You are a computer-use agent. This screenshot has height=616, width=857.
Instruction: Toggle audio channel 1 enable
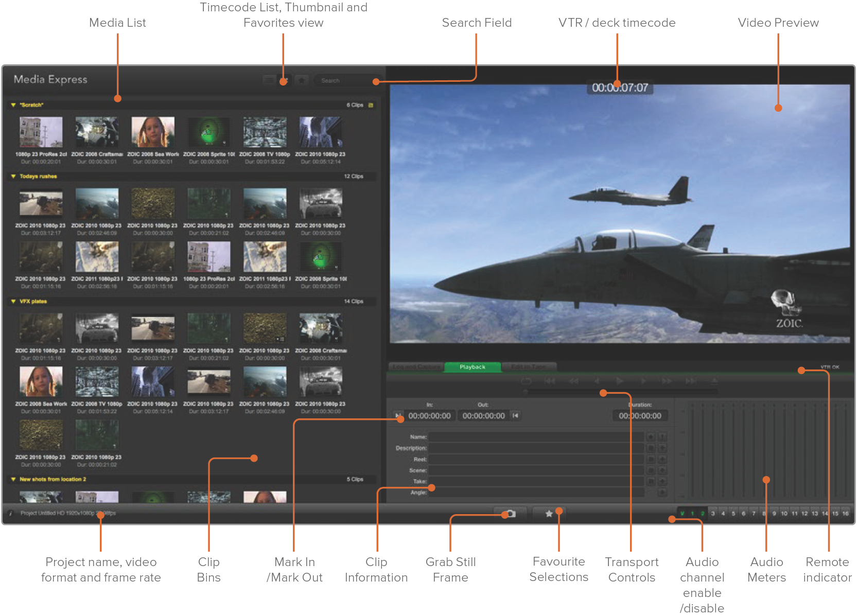(x=692, y=514)
